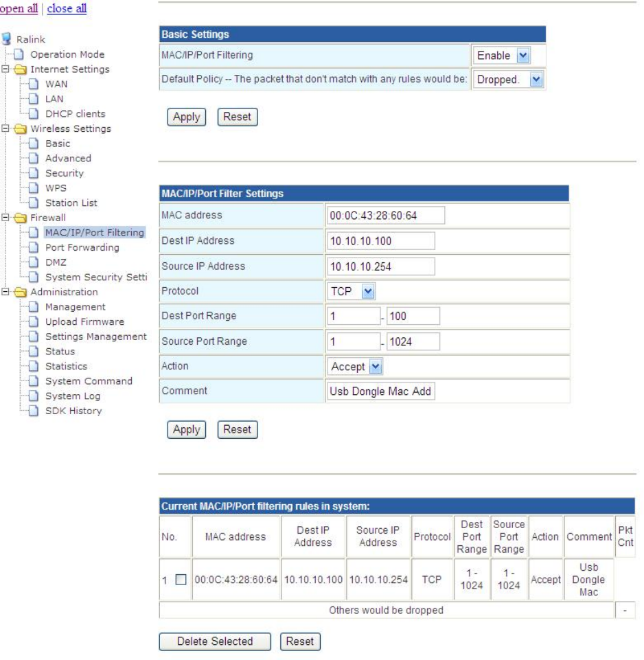Click the page icon beside Operation Mode
Screen dimensions: 644x660
click(x=19, y=54)
